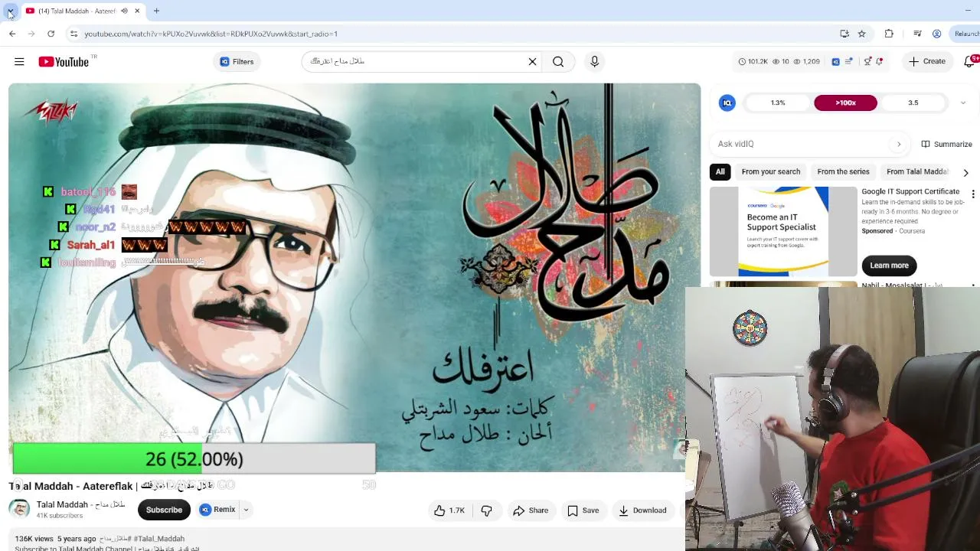Go forward with browser forward arrow
The height and width of the screenshot is (551, 980).
(31, 34)
